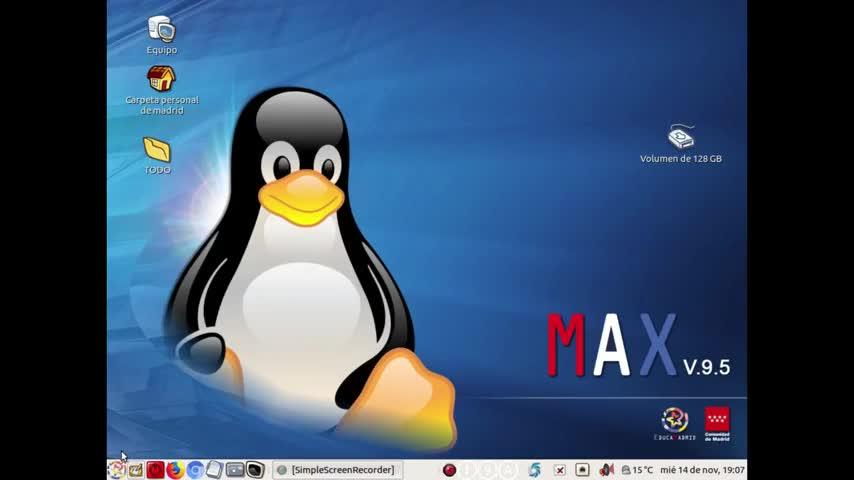854x480 pixels.
Task: Open the clock showing mié 14 de nov, 19:07
Action: click(x=702, y=470)
